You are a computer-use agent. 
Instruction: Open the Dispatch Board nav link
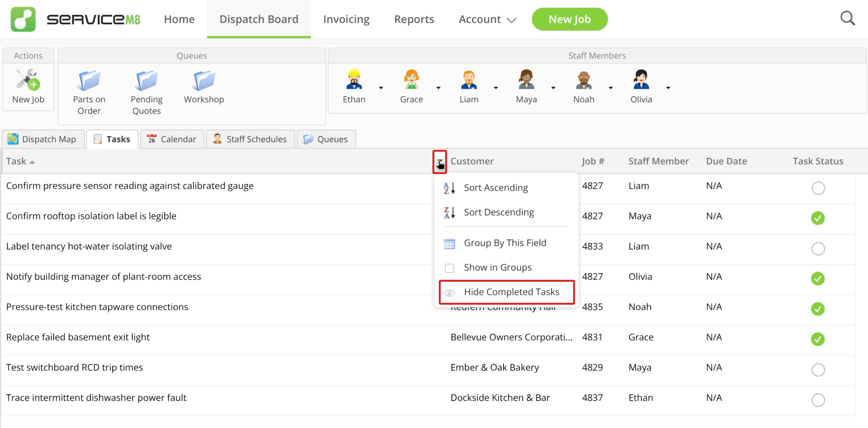[x=259, y=19]
